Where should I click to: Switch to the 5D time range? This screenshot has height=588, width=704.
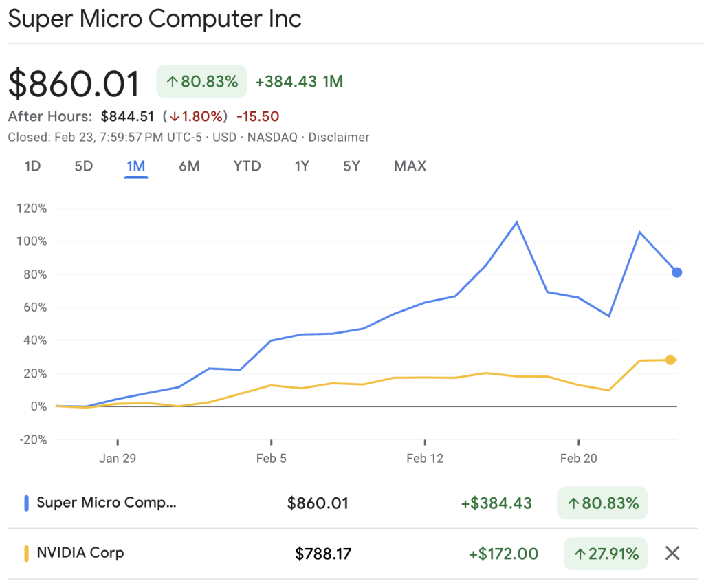[x=83, y=166]
